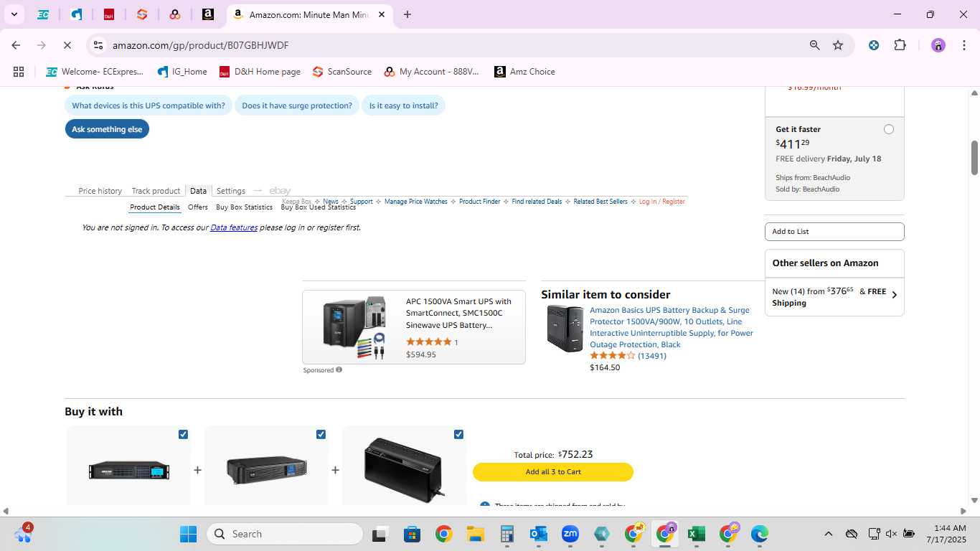980x551 pixels.
Task: Ask 'What devices is this UPS compatible with?'
Action: coord(149,105)
